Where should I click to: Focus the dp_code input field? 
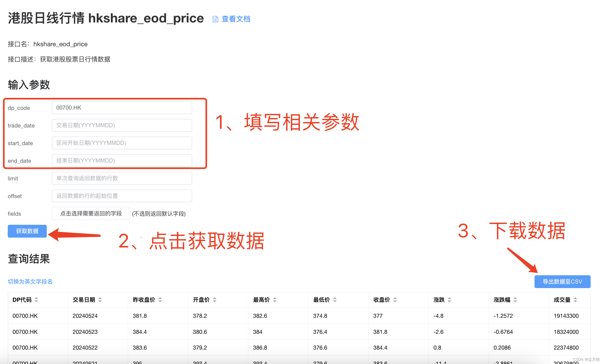(122, 108)
